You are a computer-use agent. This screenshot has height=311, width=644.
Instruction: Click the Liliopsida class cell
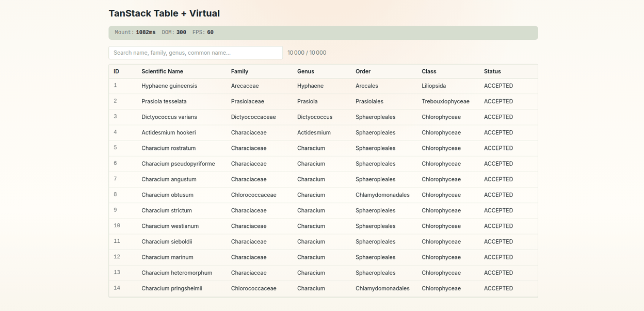pyautogui.click(x=434, y=86)
